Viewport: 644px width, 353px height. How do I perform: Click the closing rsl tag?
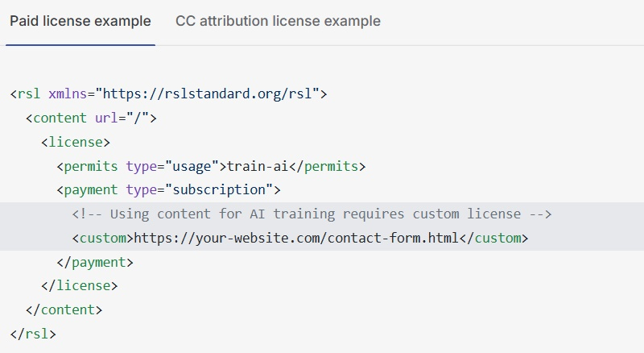(x=33, y=334)
